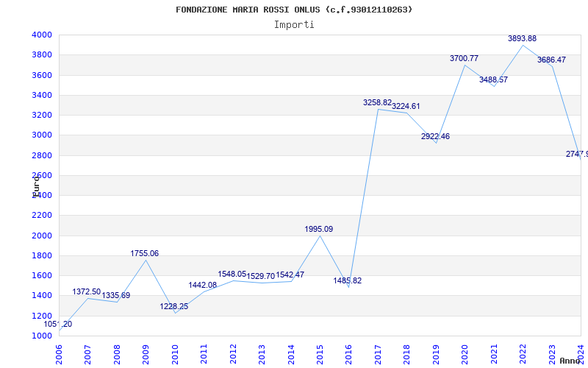Image resolution: width=588 pixels, height=368 pixels.
Task: Click y-axis value 1800
Action: (x=43, y=255)
